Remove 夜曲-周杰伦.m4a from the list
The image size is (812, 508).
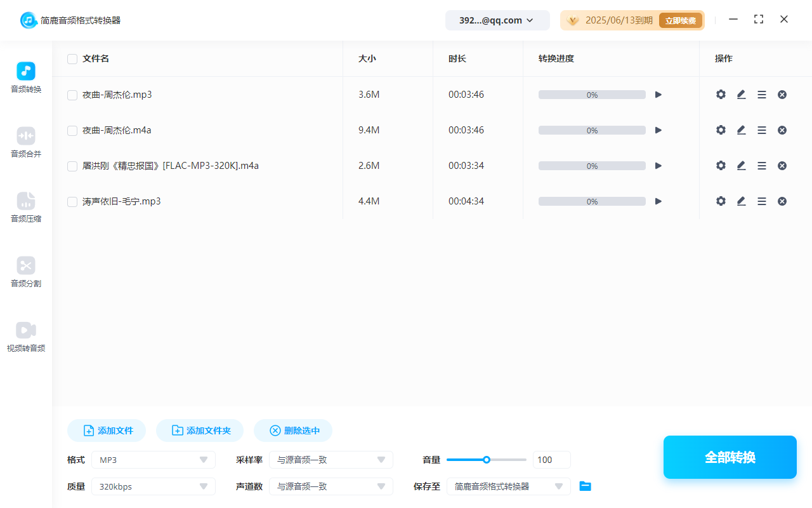(x=782, y=130)
